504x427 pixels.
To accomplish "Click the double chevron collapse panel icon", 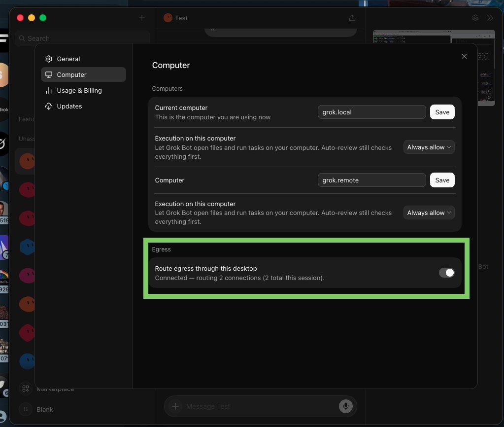I will [x=490, y=18].
